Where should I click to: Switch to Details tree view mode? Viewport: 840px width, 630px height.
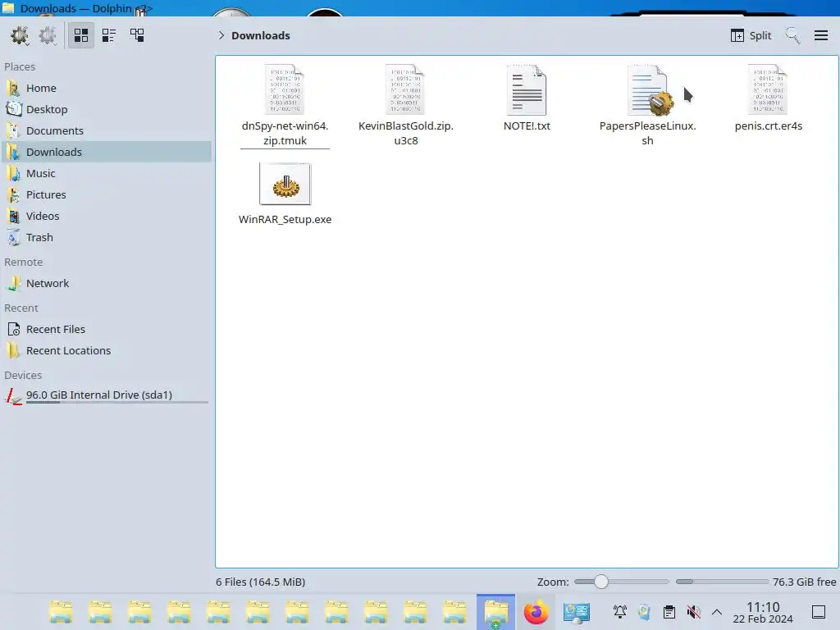[137, 35]
